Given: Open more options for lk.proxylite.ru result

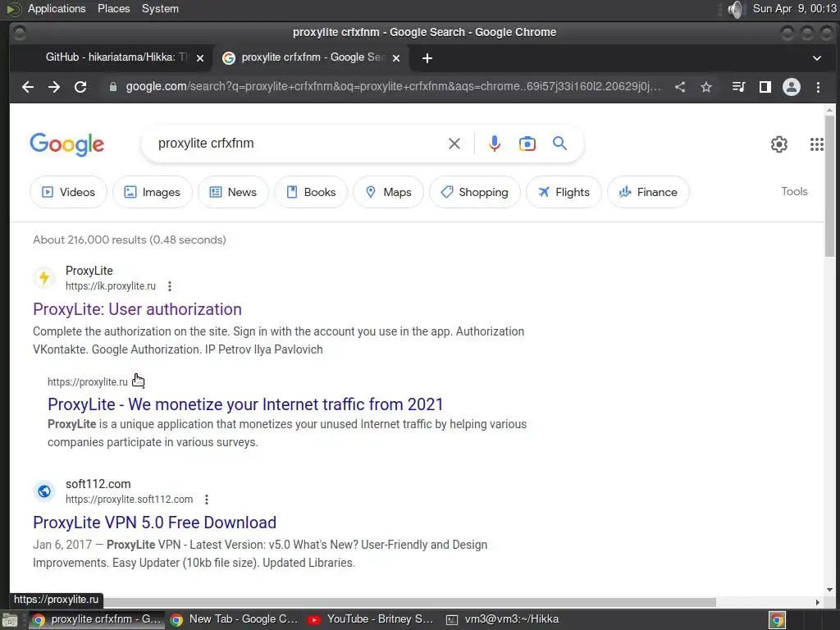Looking at the screenshot, I should (170, 286).
